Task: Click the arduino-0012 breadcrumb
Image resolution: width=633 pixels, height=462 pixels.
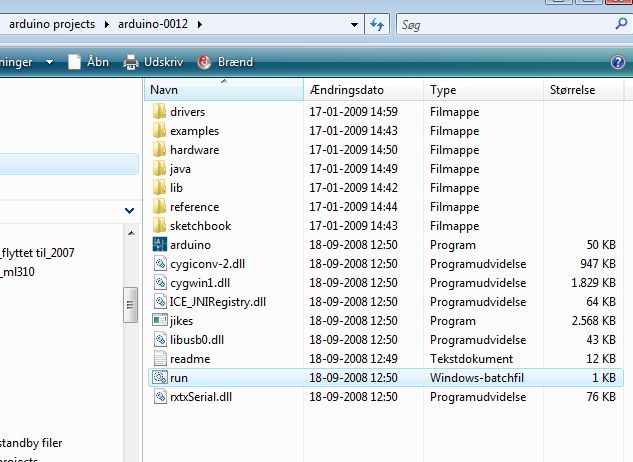Action: (x=153, y=24)
